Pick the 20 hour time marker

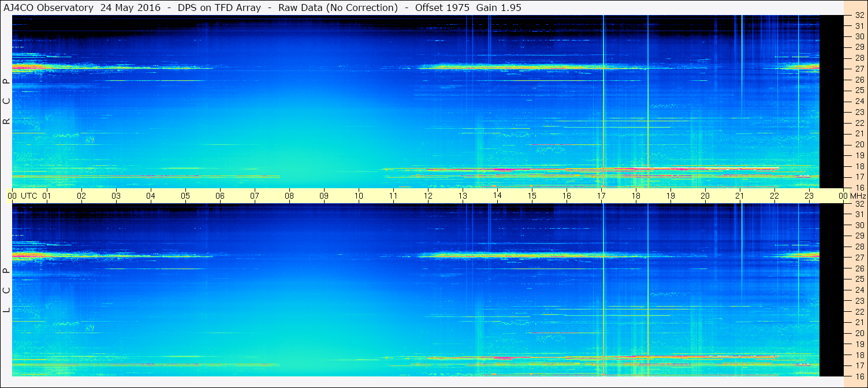[705, 196]
